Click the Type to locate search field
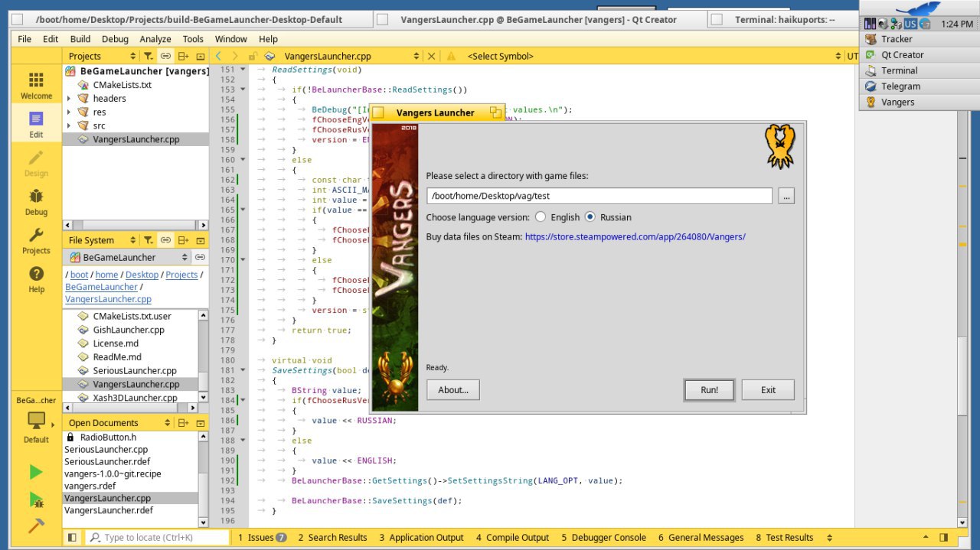Image resolution: width=980 pixels, height=550 pixels. [157, 538]
